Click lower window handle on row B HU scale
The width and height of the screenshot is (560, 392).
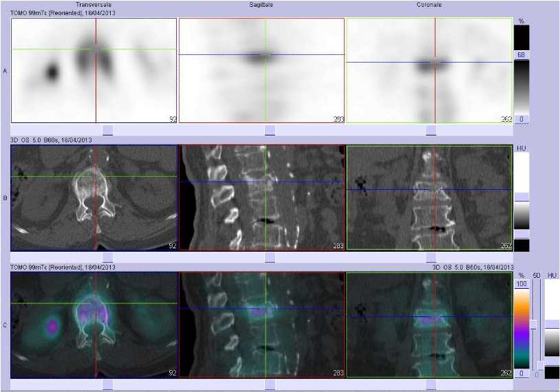pos(521,235)
